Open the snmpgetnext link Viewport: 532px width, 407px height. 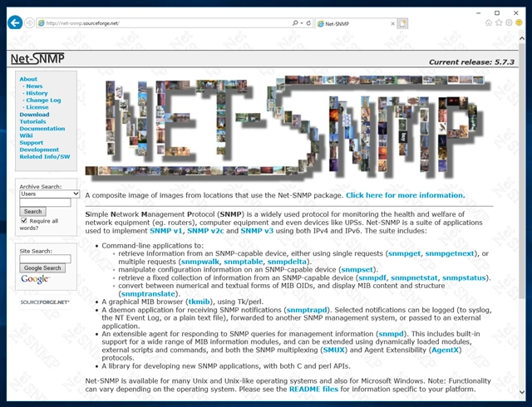pos(450,253)
